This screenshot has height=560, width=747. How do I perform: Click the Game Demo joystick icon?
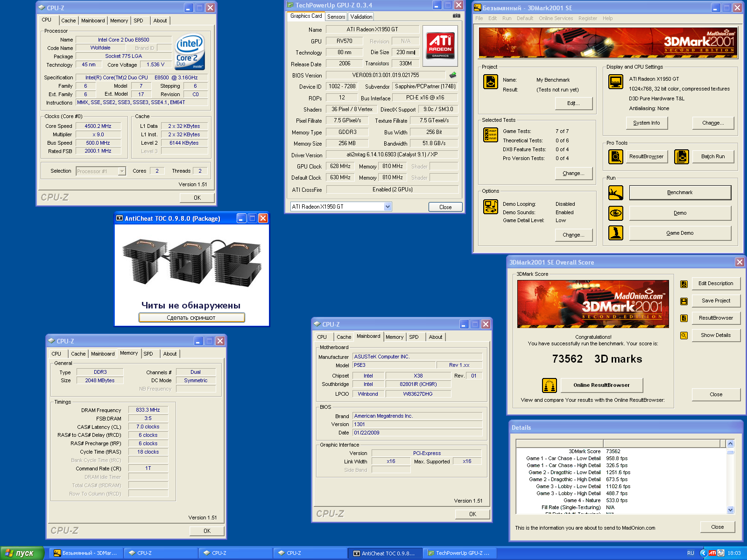point(616,232)
